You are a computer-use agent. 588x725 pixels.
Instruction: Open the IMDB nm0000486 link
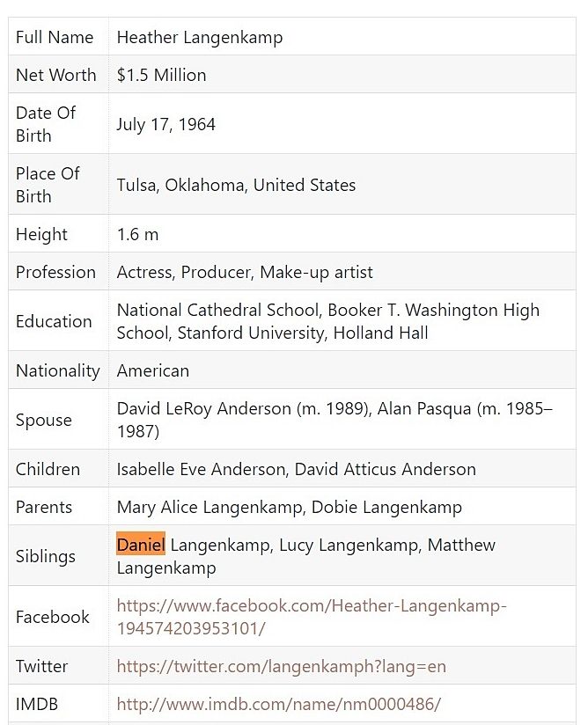[279, 704]
